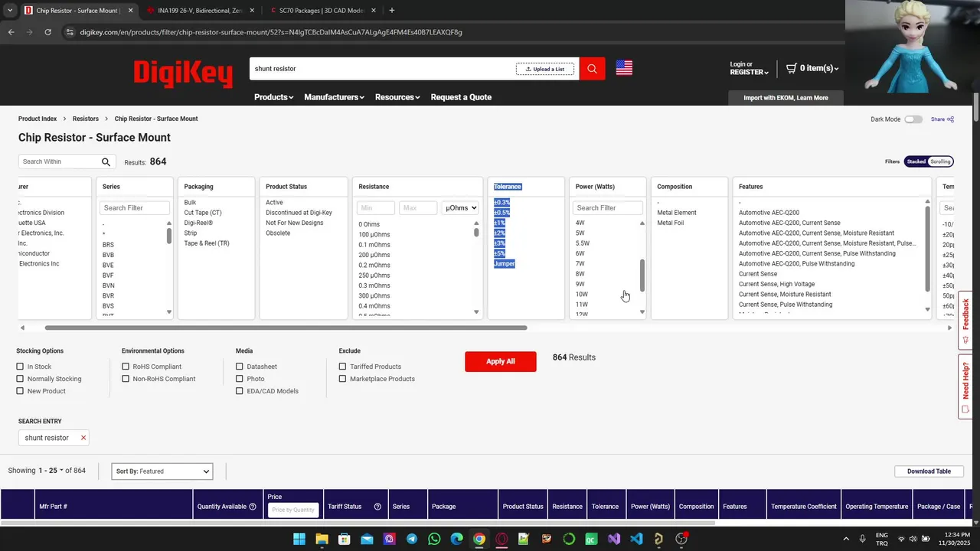This screenshot has width=980, height=551.
Task: Click the results table horizontal scrollbar
Action: [358, 523]
